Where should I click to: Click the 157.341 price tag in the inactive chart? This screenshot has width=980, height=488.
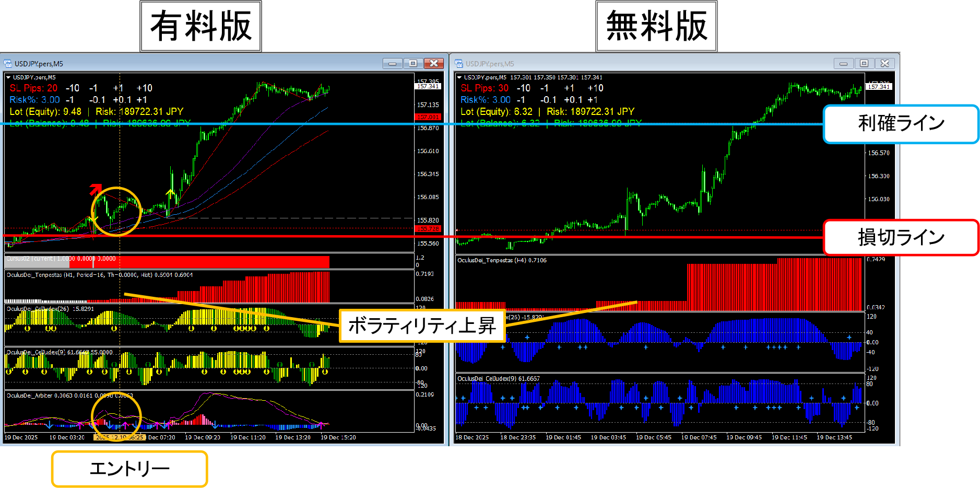click(879, 86)
